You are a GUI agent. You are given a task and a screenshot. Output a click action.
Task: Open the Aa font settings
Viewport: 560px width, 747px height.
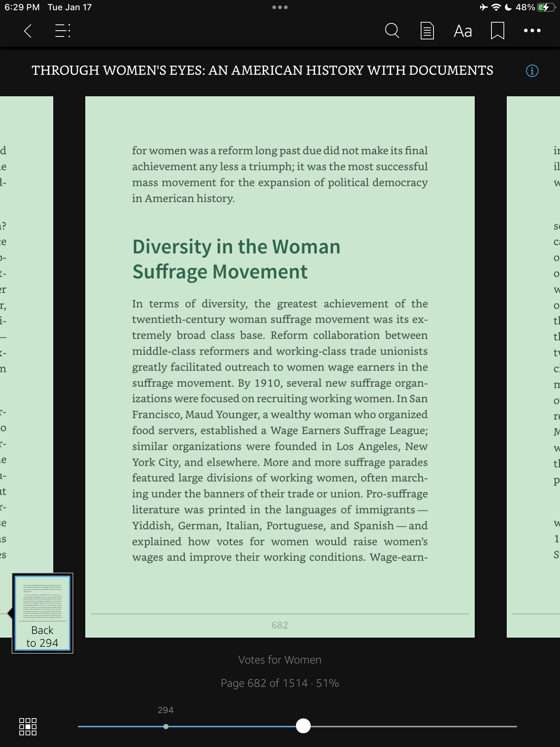(463, 31)
